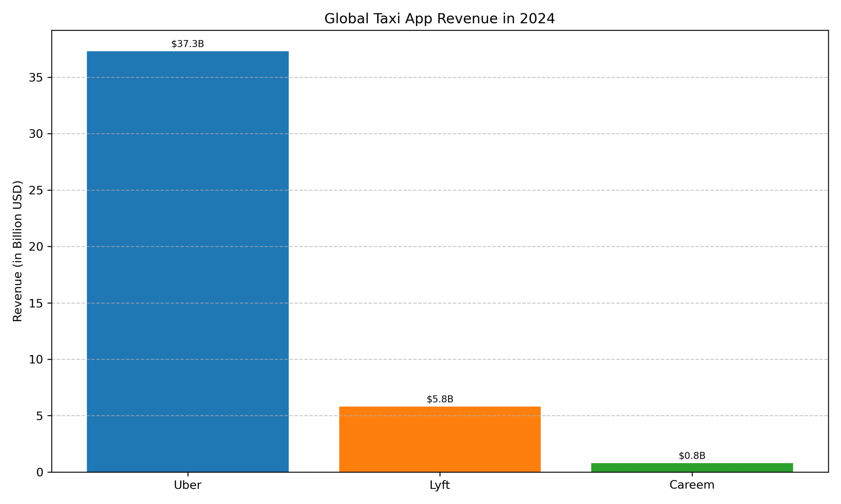Click the word 2024 in title

click(x=537, y=18)
